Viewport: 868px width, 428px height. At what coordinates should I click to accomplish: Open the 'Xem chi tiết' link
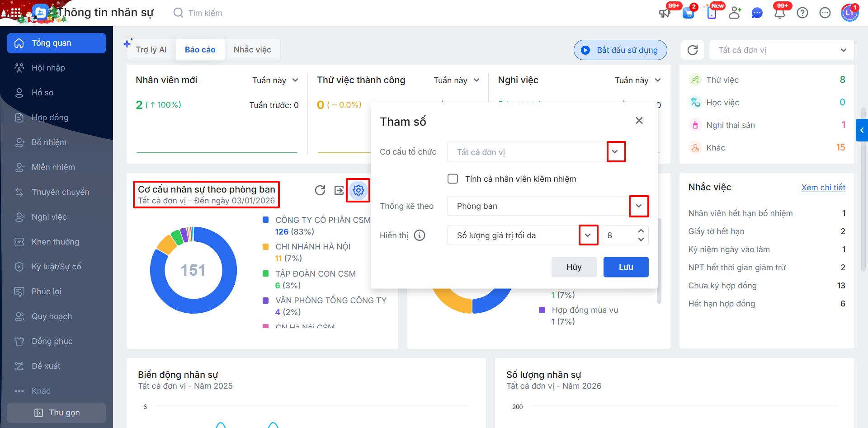[x=823, y=188]
